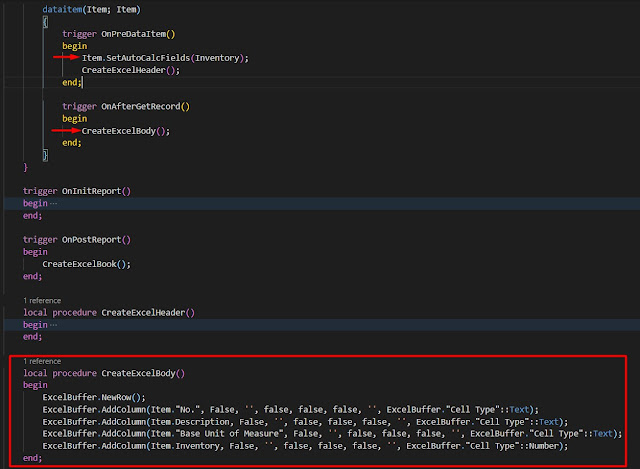
Task: Click AddColumn line for Item."No."
Action: coord(291,409)
